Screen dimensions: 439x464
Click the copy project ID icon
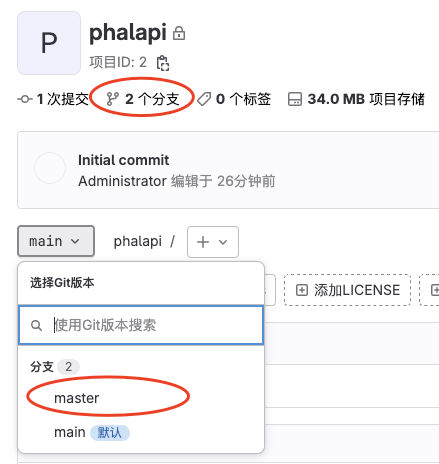(x=163, y=63)
